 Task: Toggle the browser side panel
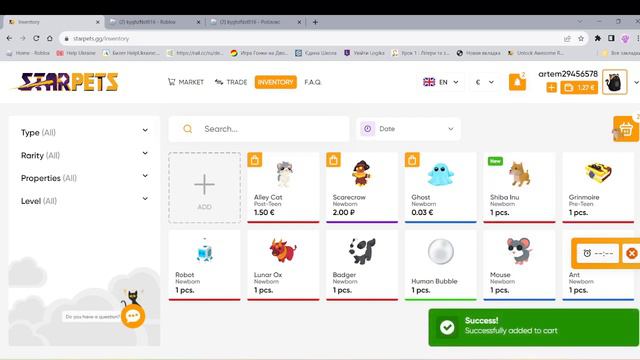coord(611,38)
